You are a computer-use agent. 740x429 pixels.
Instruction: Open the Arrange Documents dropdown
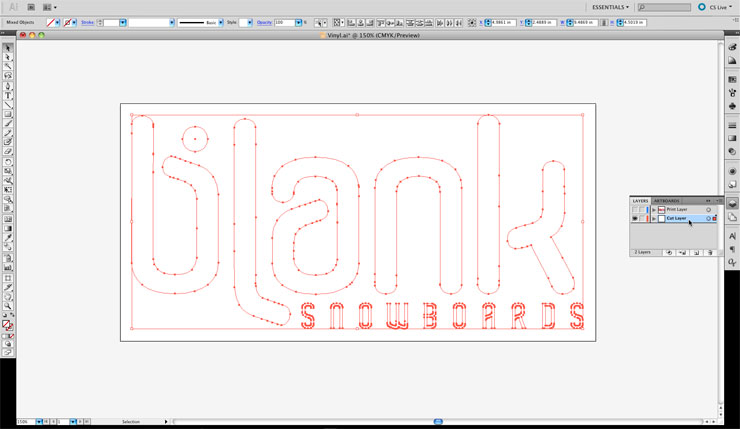click(x=49, y=7)
